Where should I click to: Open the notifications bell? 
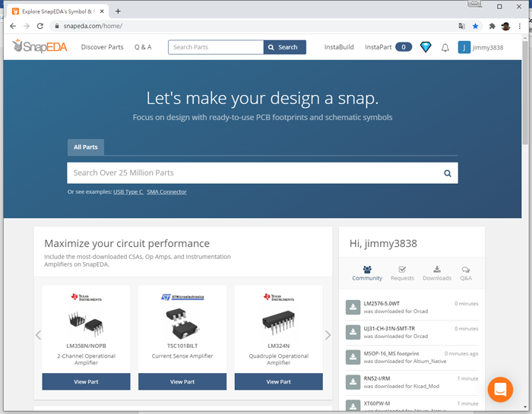445,47
